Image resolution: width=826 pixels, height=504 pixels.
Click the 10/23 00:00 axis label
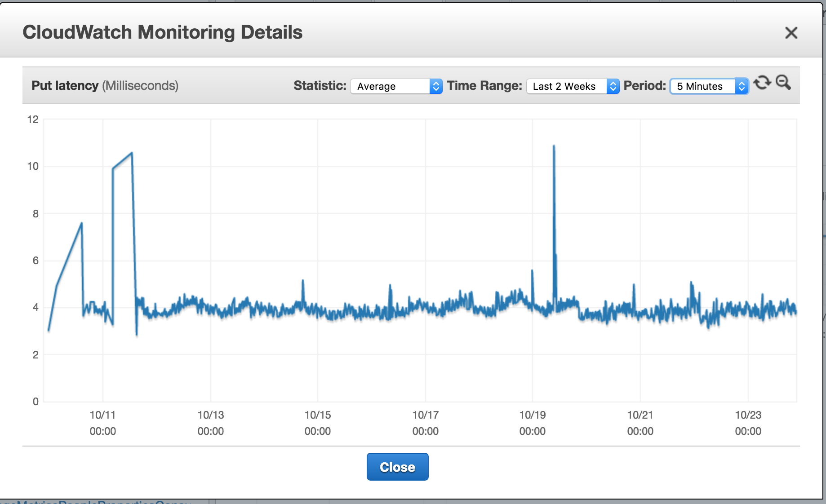[748, 423]
